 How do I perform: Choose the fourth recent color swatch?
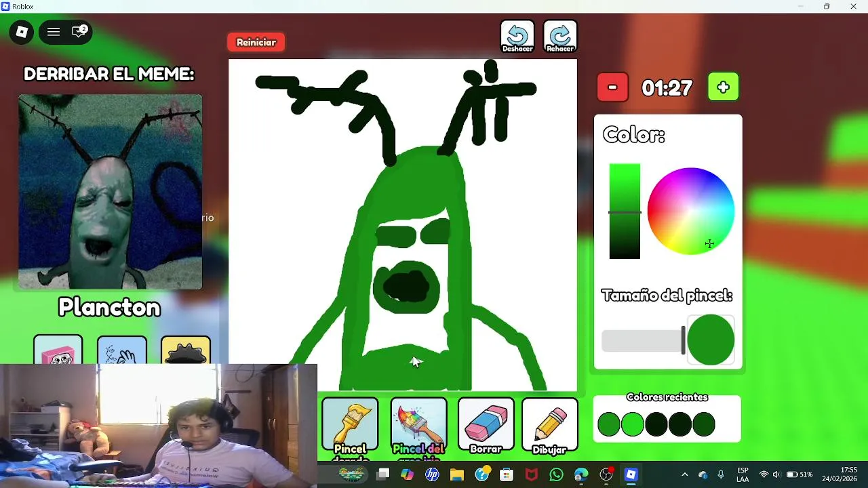pos(680,425)
